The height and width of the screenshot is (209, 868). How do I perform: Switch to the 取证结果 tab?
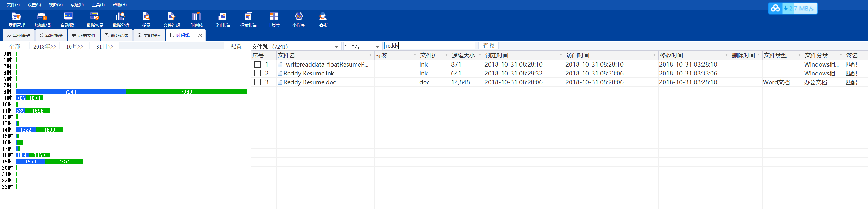117,35
